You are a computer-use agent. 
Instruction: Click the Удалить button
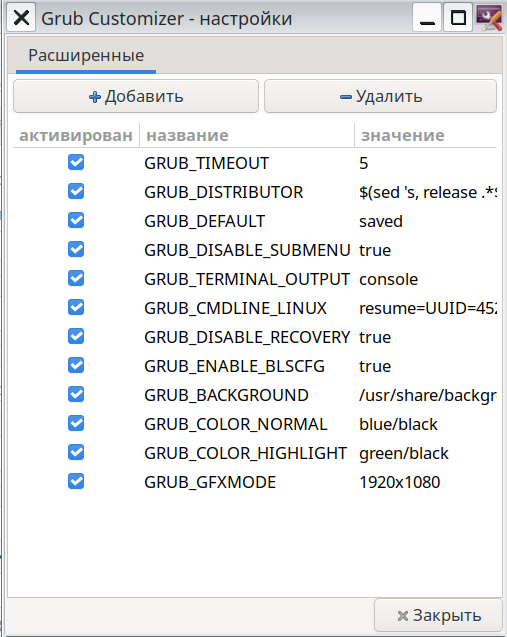tap(380, 96)
